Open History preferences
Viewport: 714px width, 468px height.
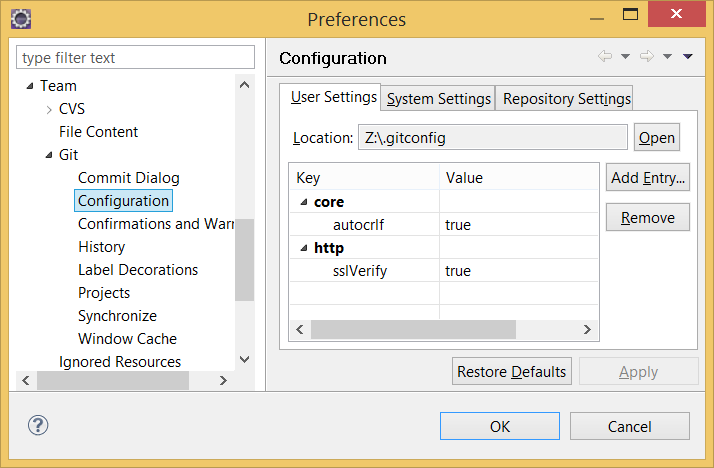tap(102, 247)
